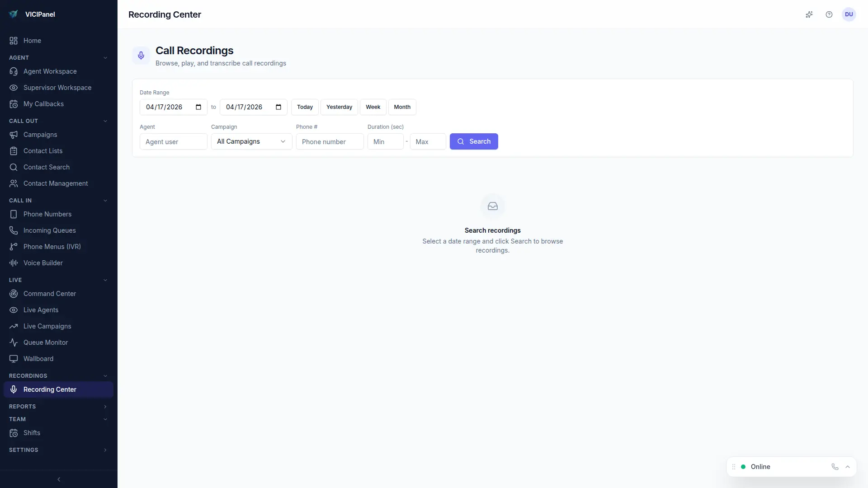
Task: Click the Voice Builder waveform icon
Action: pos(14,263)
